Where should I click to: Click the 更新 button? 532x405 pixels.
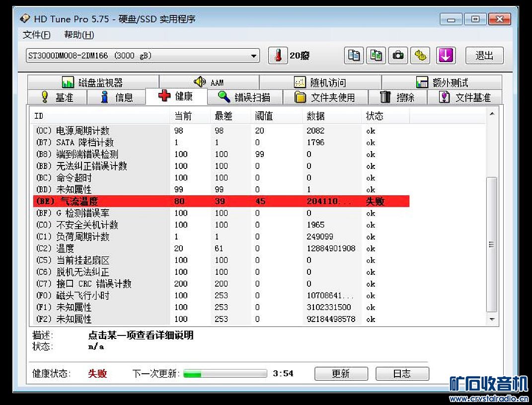click(341, 373)
